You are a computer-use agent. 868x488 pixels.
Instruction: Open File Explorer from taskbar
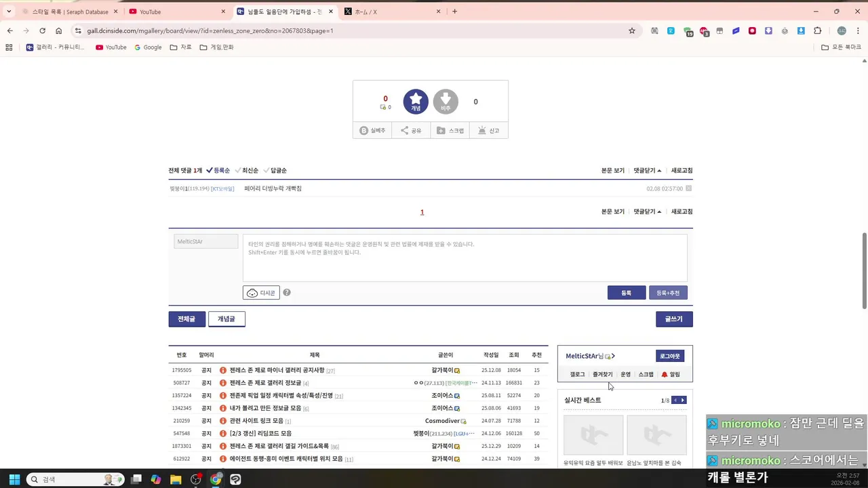[x=176, y=479]
